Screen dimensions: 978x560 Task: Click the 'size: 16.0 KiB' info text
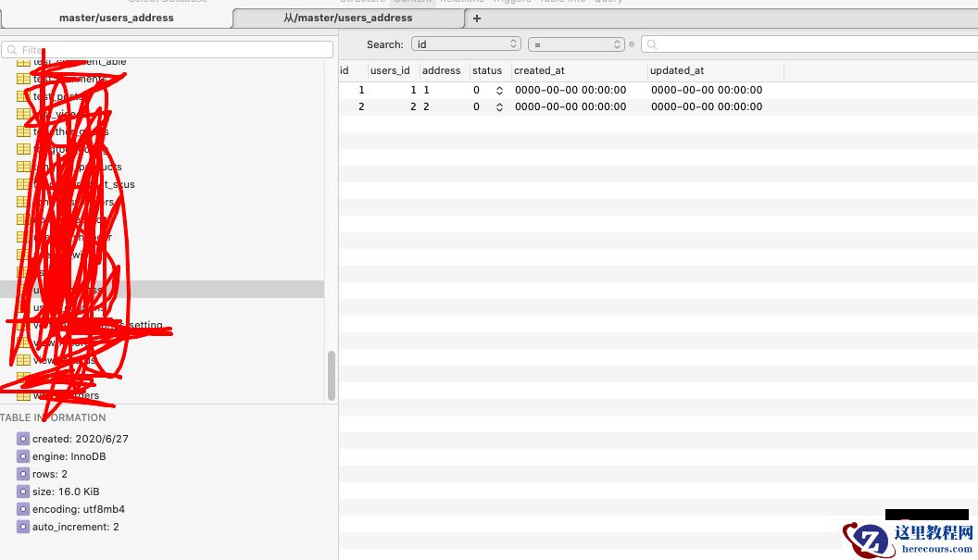point(66,492)
